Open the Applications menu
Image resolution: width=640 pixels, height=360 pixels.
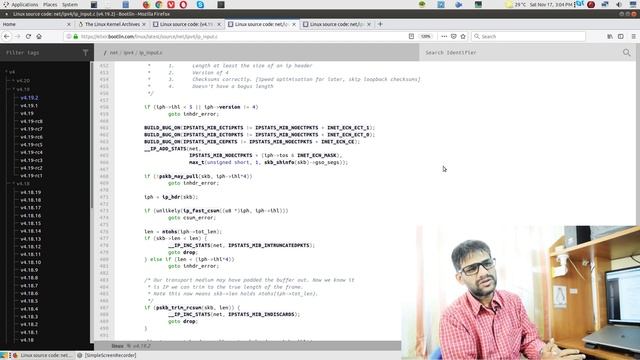tap(24, 4)
